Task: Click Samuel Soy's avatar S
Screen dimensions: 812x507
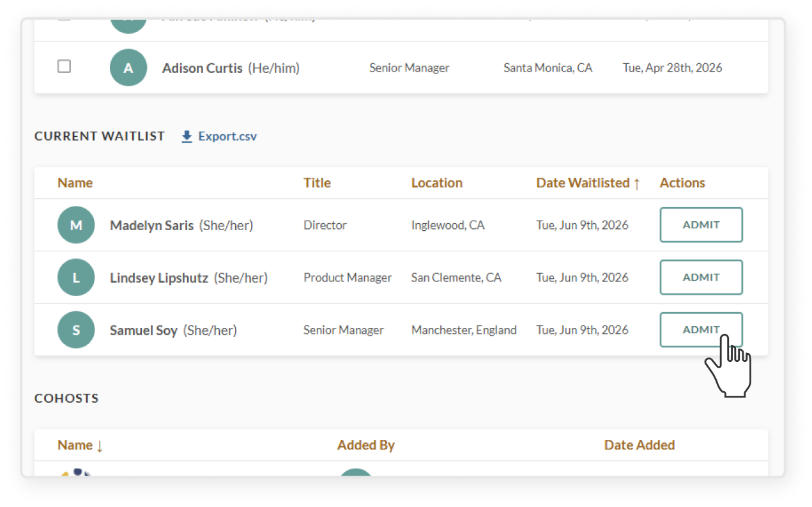Action: coord(76,330)
